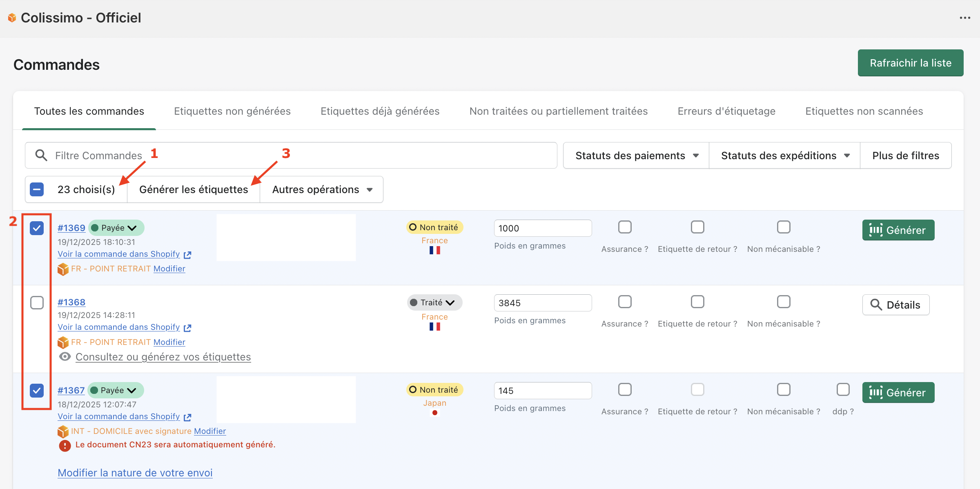Open the three-dots more options menu

click(x=965, y=18)
